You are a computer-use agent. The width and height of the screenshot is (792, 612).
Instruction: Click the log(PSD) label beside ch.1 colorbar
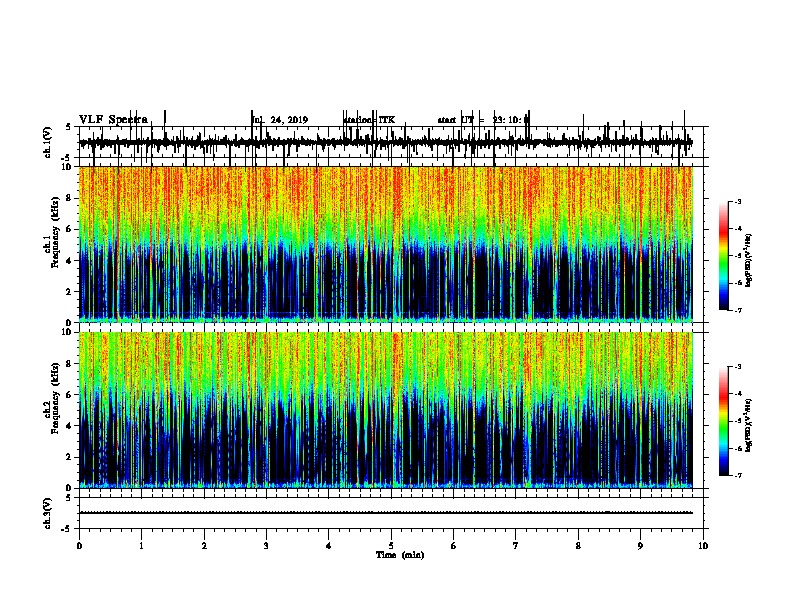tap(749, 260)
